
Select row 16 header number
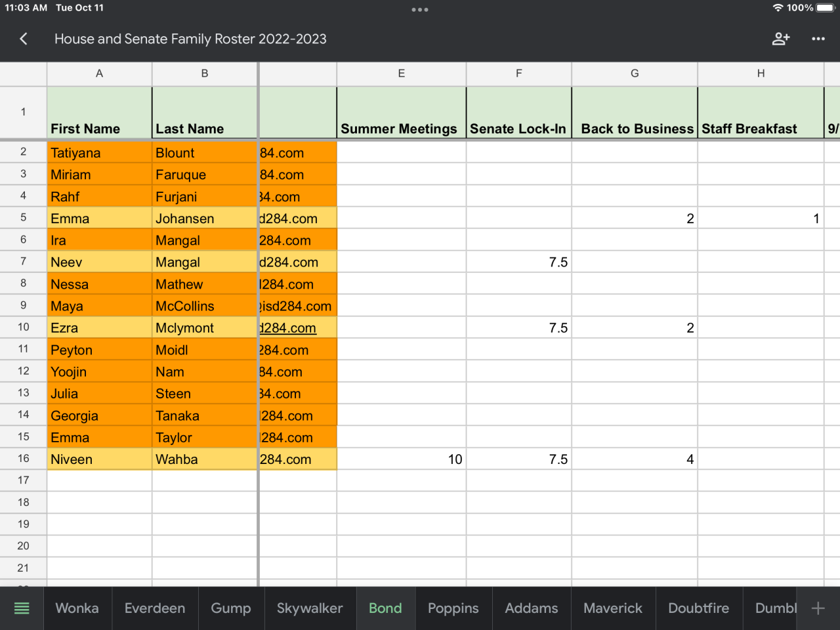click(x=23, y=458)
